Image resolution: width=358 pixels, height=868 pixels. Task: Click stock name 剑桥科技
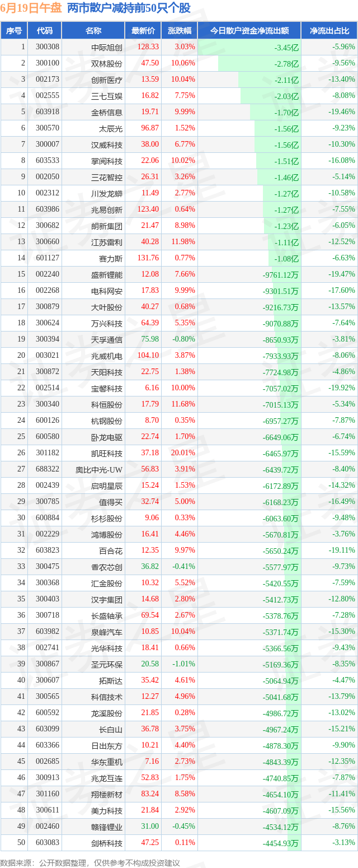point(107,843)
